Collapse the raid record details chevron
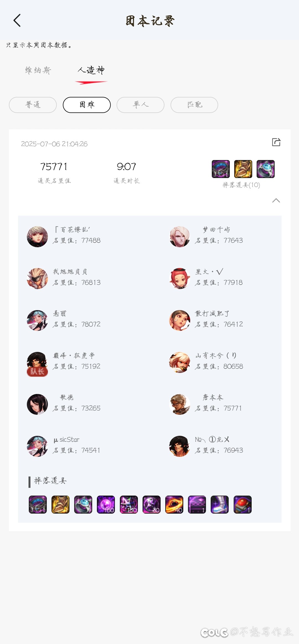 point(276,200)
